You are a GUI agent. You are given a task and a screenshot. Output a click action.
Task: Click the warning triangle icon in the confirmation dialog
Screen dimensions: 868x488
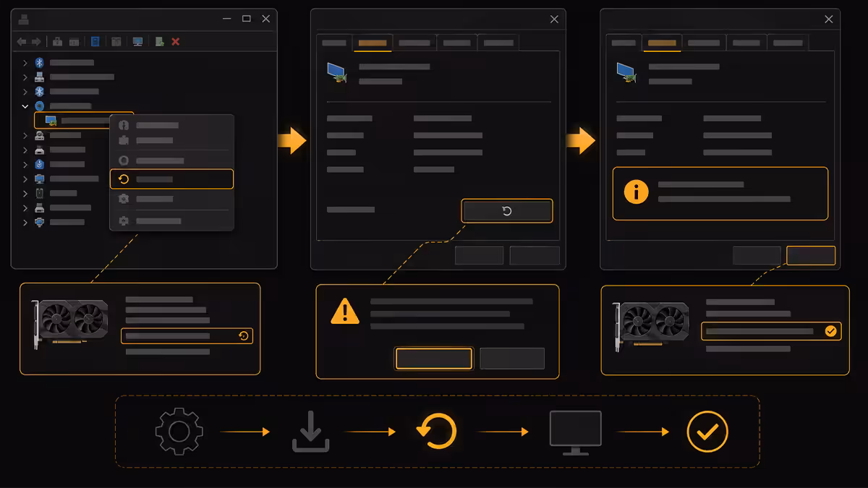(345, 311)
